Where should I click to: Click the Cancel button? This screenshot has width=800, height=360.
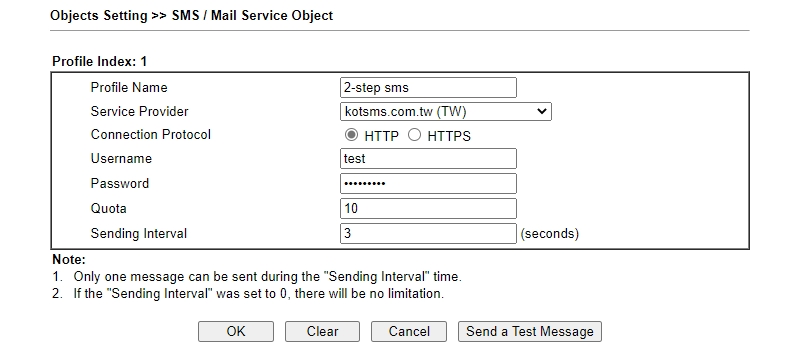pyautogui.click(x=409, y=331)
